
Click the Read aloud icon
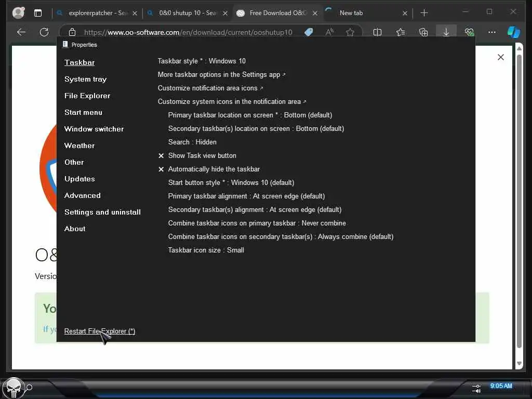[329, 32]
